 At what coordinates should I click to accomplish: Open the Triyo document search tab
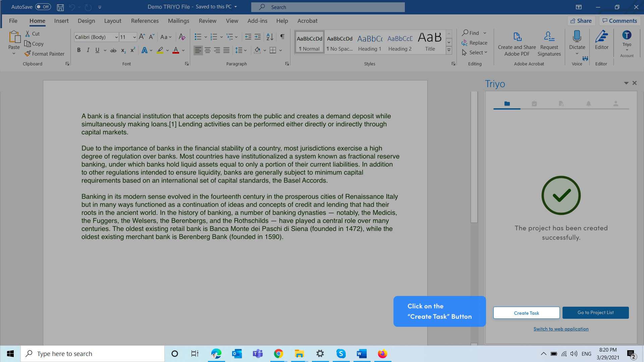pos(561,104)
